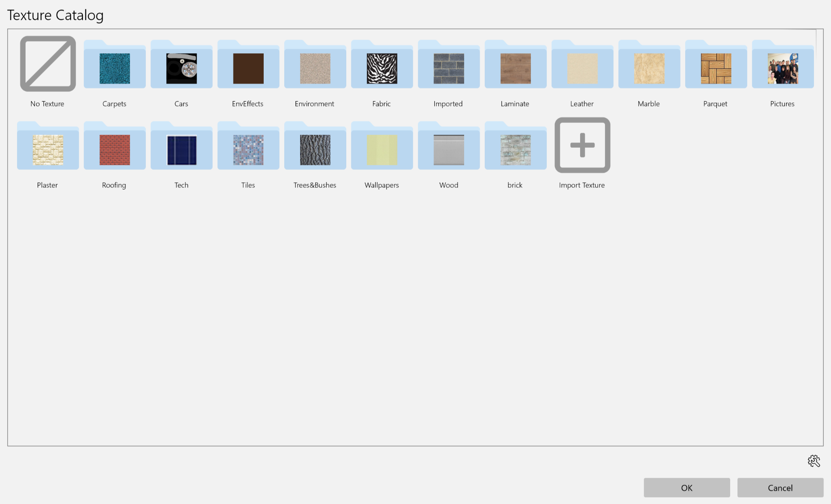Click OK to confirm selection
The height and width of the screenshot is (504, 831).
click(687, 487)
